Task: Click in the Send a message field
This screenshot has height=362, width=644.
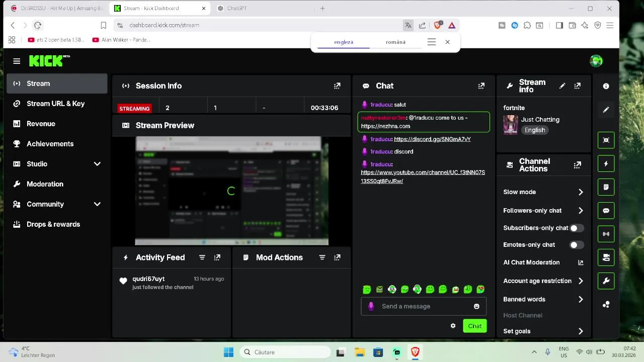Action: [423, 306]
